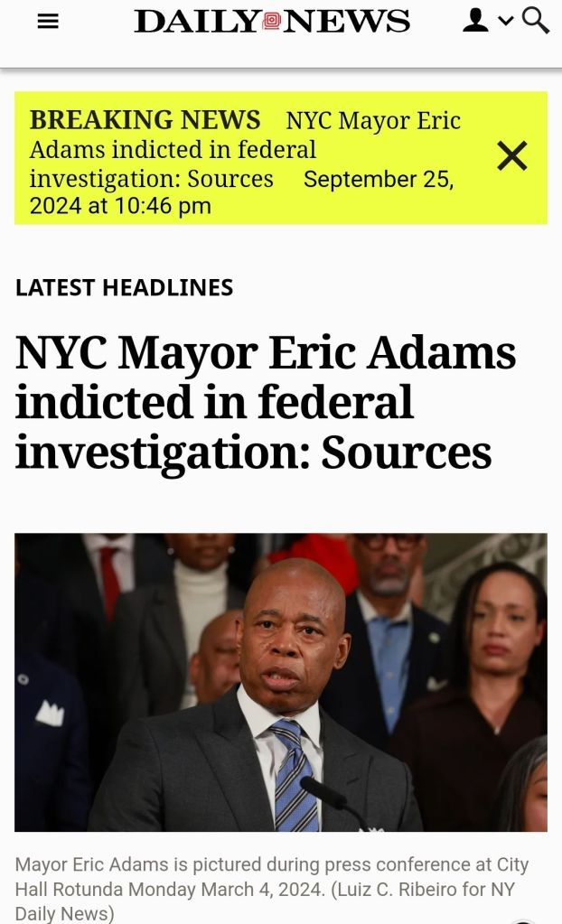Click "investigation: Sources" text in yellow banner
Viewport: 562px width, 924px height.
[x=151, y=179]
